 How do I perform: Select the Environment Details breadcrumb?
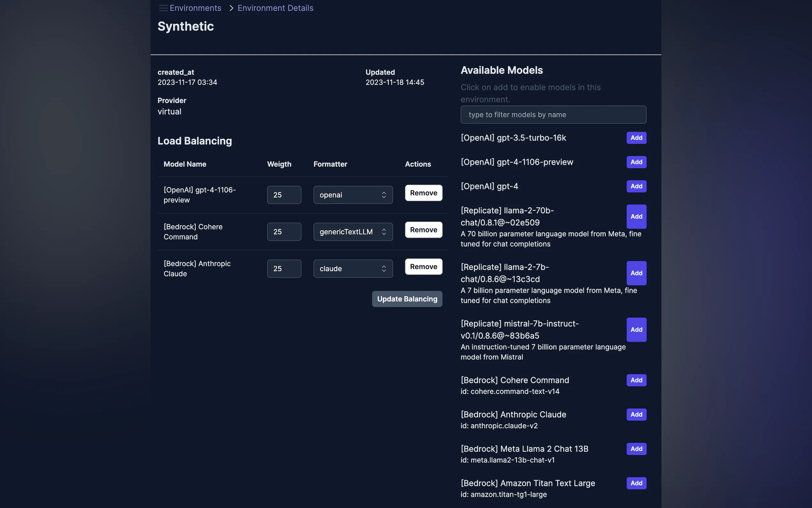[275, 8]
